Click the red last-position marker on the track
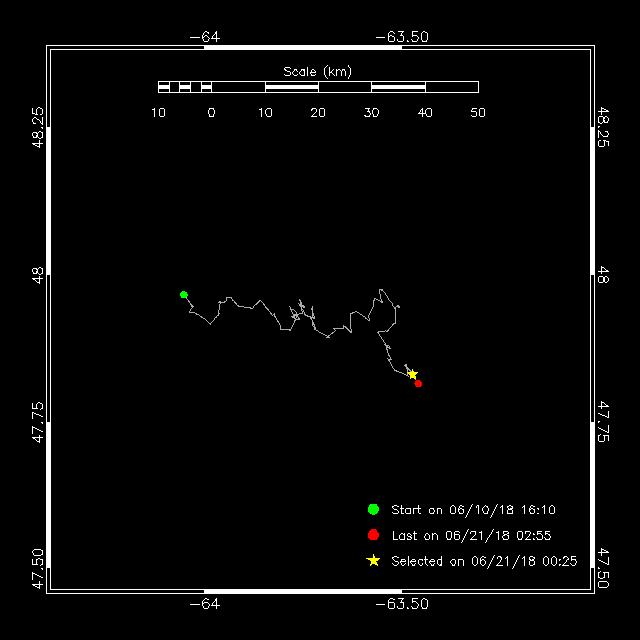This screenshot has width=640, height=640. pos(418,384)
